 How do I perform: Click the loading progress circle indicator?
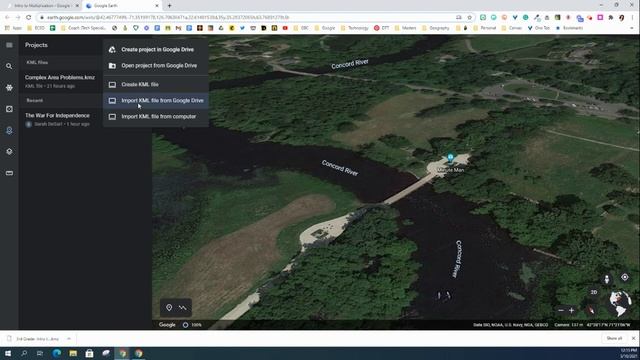pos(185,325)
